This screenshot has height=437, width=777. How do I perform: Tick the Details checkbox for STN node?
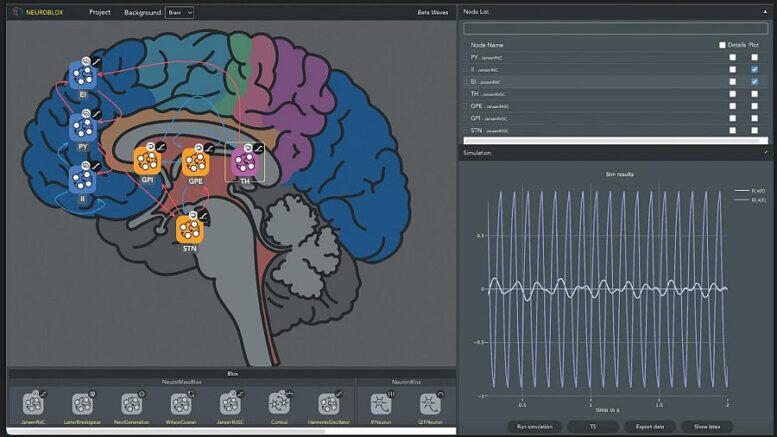pyautogui.click(x=732, y=130)
